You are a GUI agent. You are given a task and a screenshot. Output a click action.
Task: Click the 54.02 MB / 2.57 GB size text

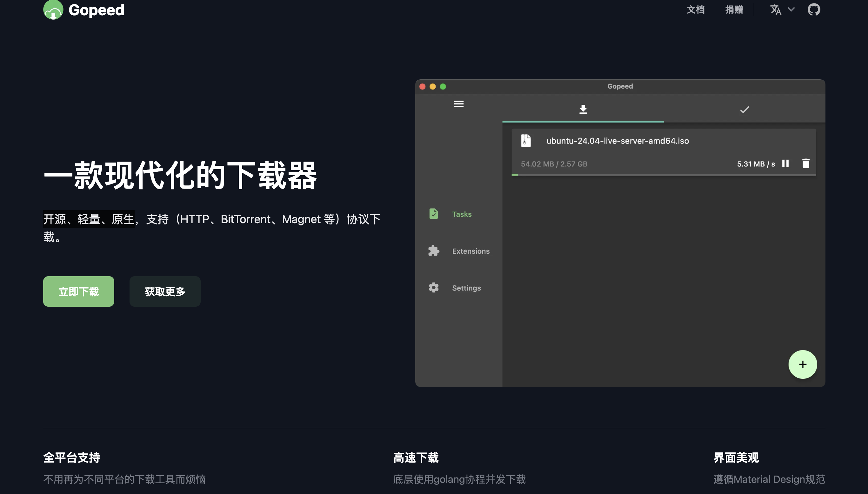[554, 164]
